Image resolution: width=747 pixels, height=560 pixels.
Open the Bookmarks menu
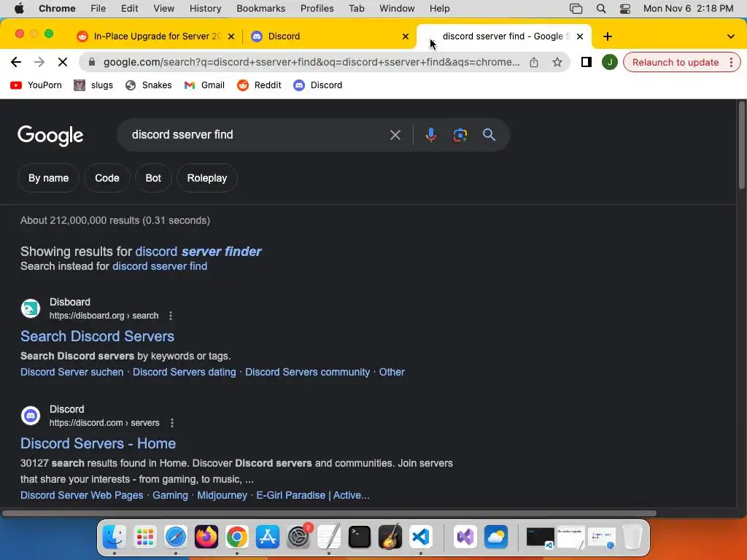[260, 9]
